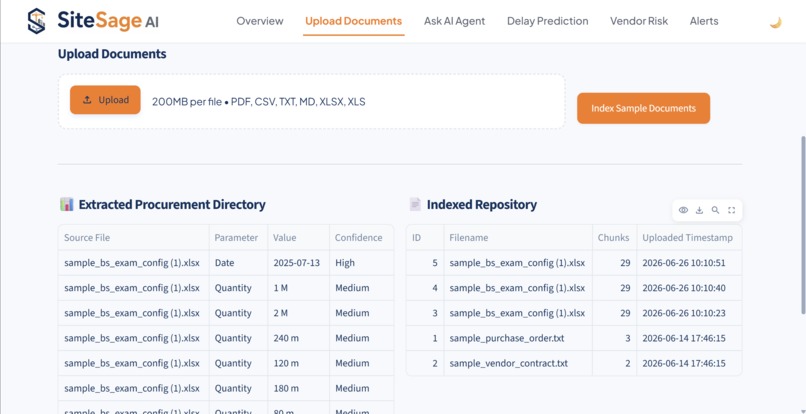806x414 pixels.
Task: Show or hide Indexed Repository data (eye icon)
Action: pos(683,210)
